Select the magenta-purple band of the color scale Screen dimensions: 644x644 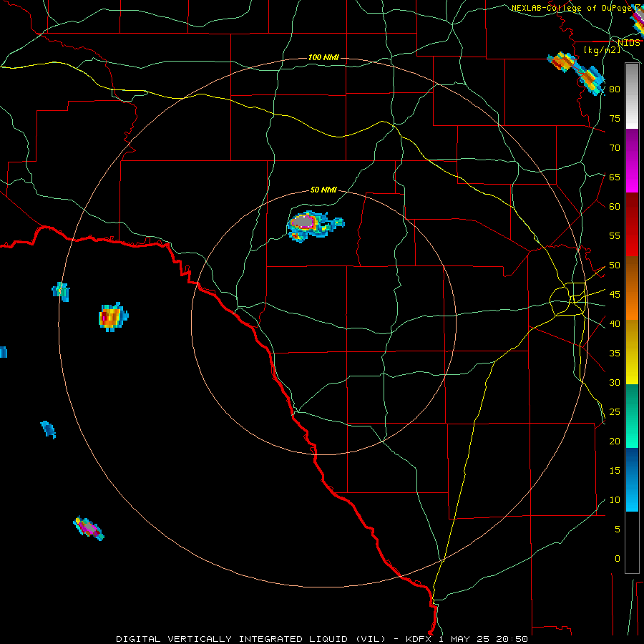632,160
